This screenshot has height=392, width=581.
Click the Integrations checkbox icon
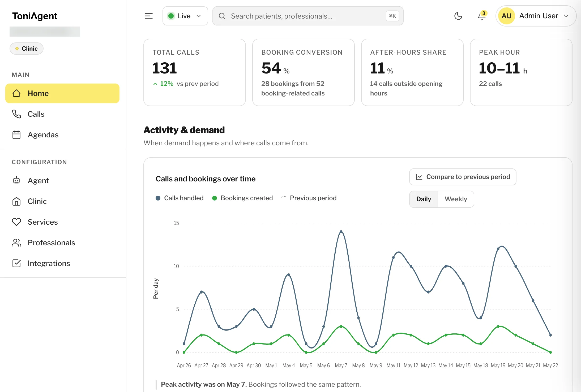tap(16, 263)
